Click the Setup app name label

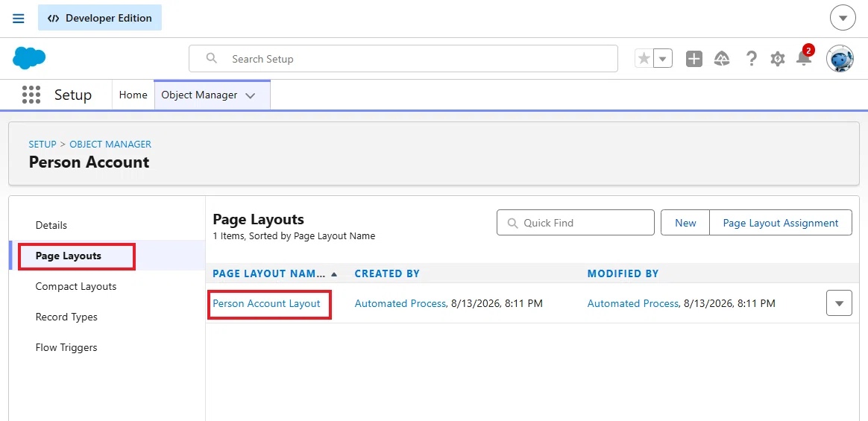point(73,95)
